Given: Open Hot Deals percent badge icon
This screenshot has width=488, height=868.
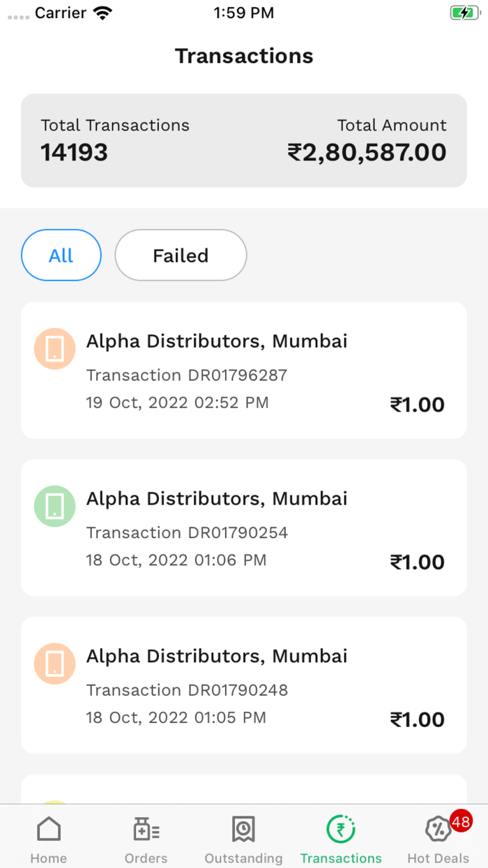Looking at the screenshot, I should [x=437, y=830].
